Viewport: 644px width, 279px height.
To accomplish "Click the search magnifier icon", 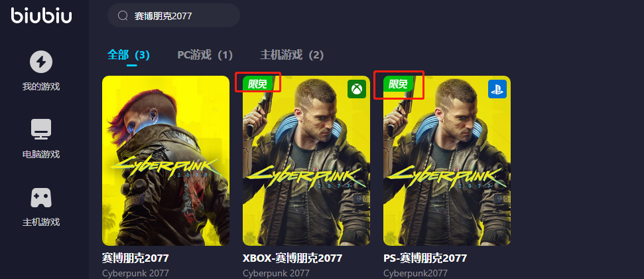I will pyautogui.click(x=123, y=16).
